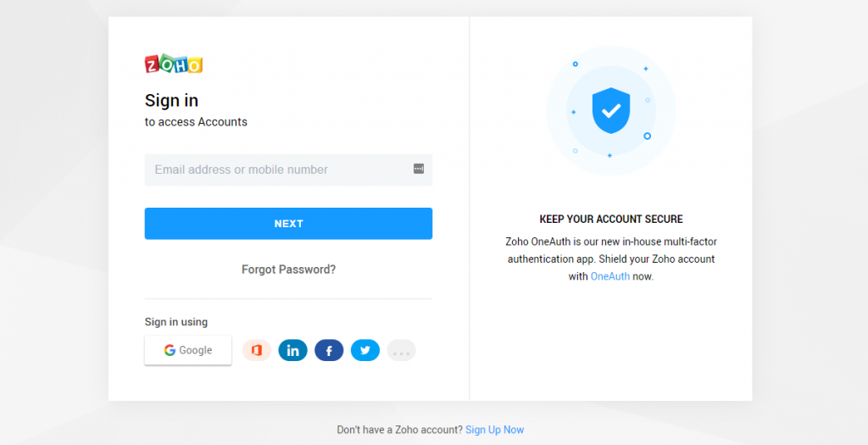Click the Zoho OneAuth description paragraph

point(611,259)
